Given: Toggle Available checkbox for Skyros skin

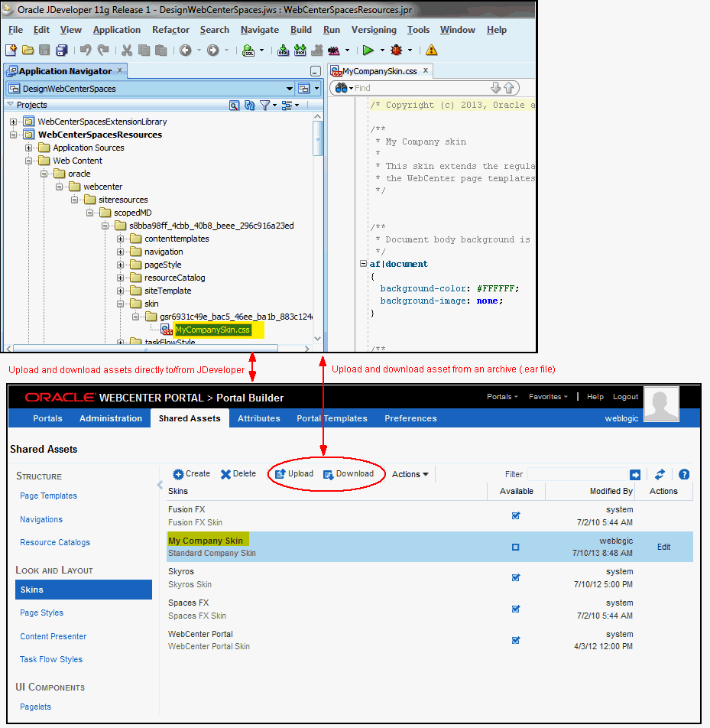Looking at the screenshot, I should click(516, 577).
